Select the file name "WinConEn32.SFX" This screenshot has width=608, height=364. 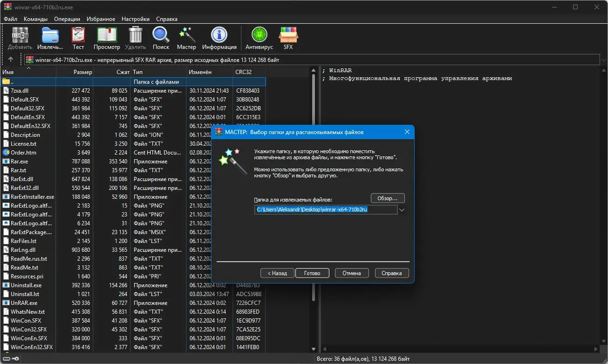pyautogui.click(x=32, y=347)
